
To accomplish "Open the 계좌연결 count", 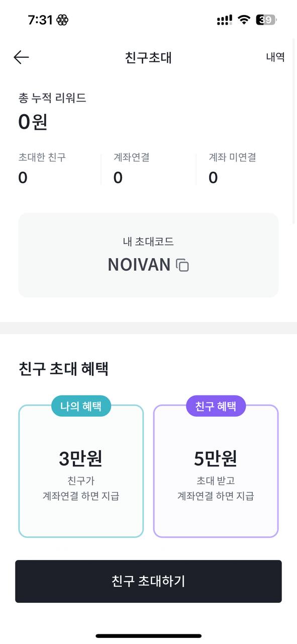I will click(118, 178).
